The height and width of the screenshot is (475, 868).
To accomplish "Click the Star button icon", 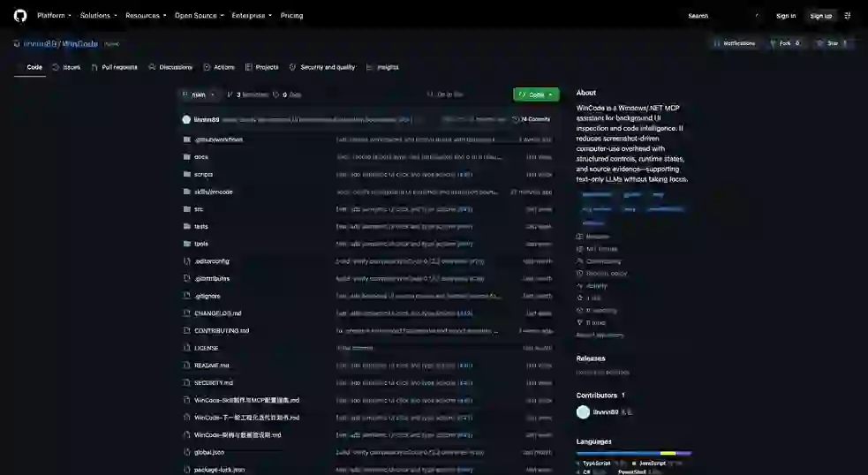I will pos(819,43).
